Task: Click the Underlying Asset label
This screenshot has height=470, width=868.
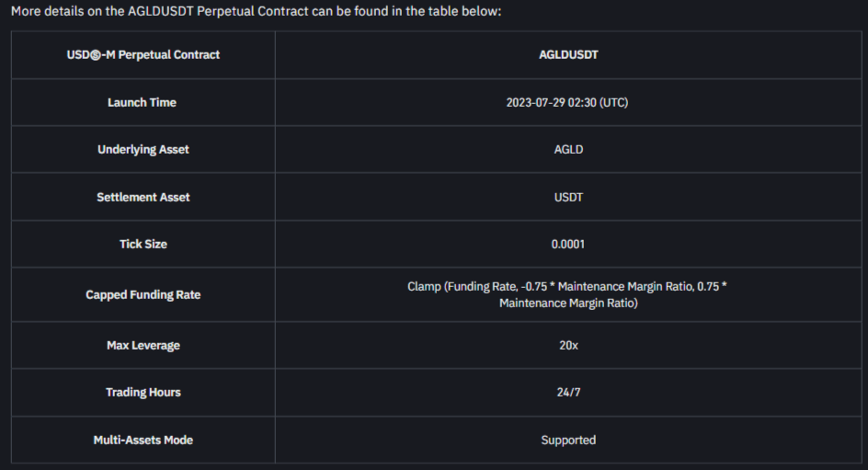Action: click(x=143, y=150)
